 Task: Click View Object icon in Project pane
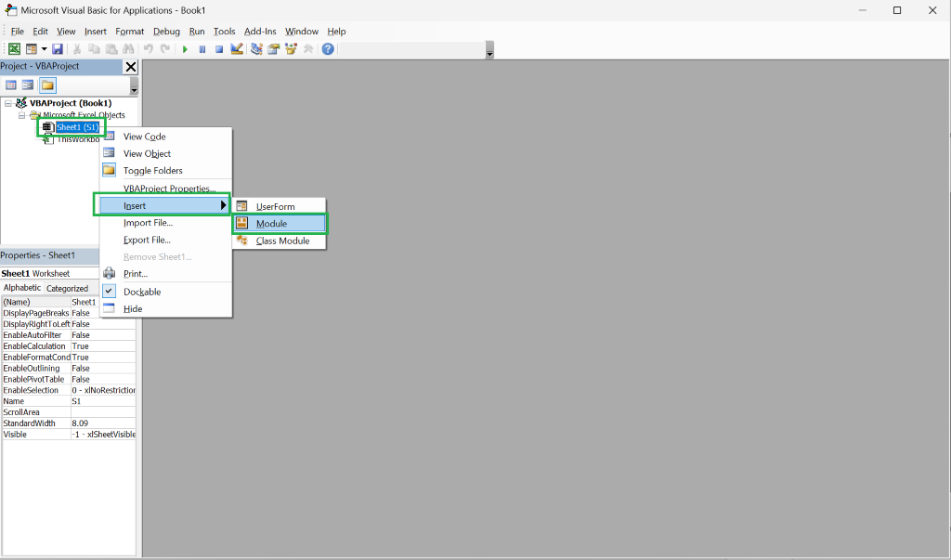[x=28, y=85]
